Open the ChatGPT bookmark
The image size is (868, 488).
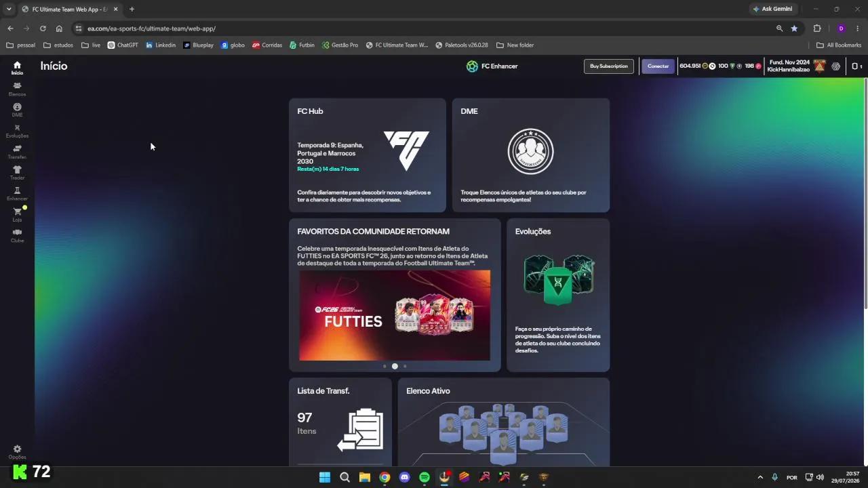click(x=123, y=45)
